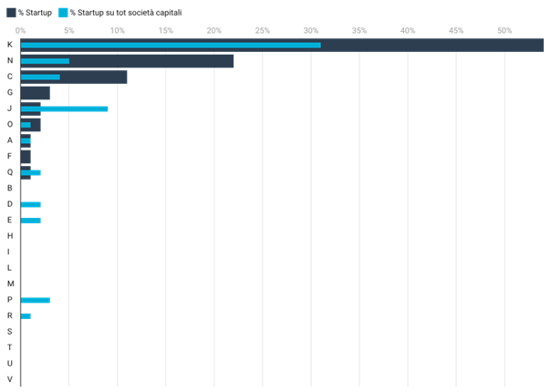The width and height of the screenshot is (551, 392).
Task: Click the 0% x-axis tick label
Action: 20,30
